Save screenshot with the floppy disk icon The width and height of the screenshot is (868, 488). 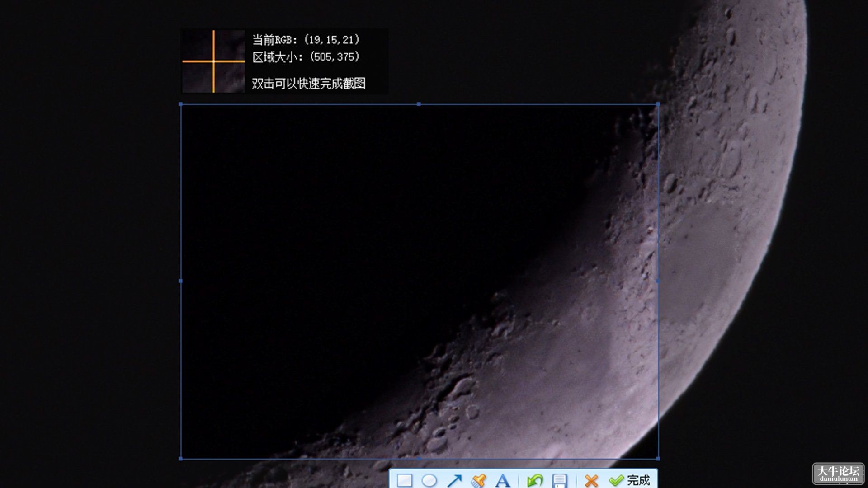pos(560,480)
